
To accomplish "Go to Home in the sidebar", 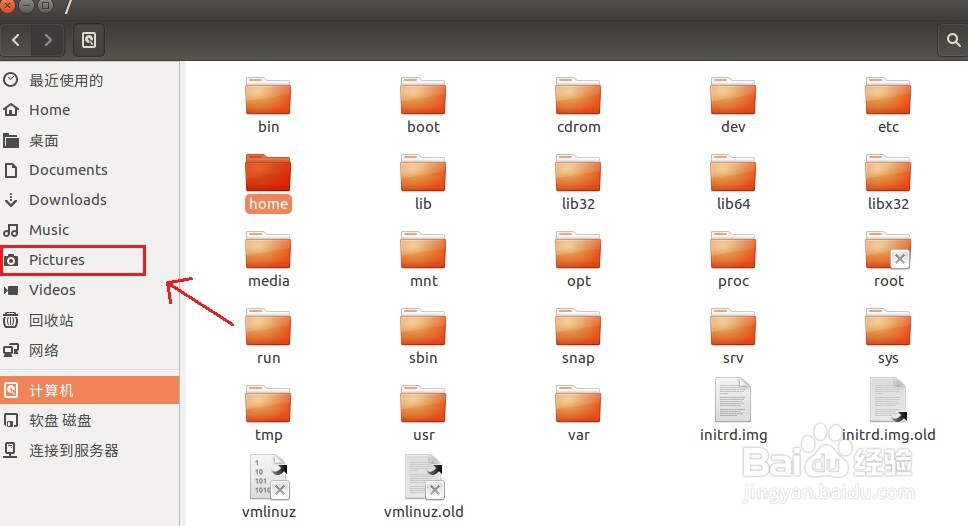I will (x=90, y=110).
